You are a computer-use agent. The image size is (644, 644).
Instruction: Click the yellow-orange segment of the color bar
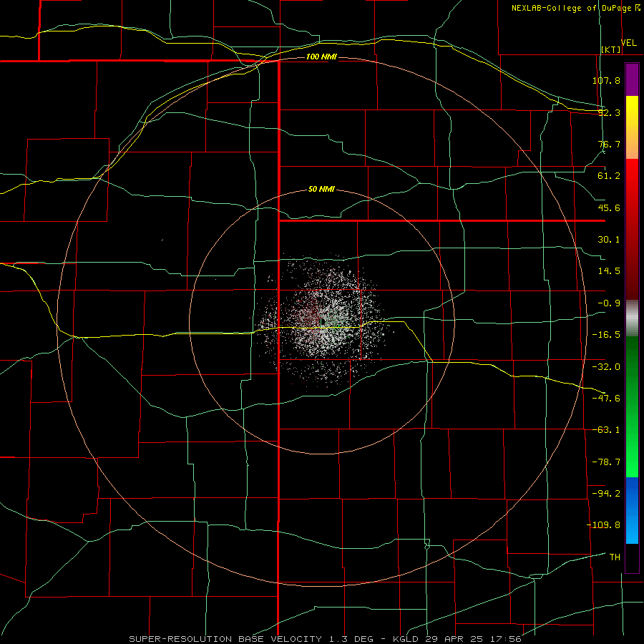632,127
